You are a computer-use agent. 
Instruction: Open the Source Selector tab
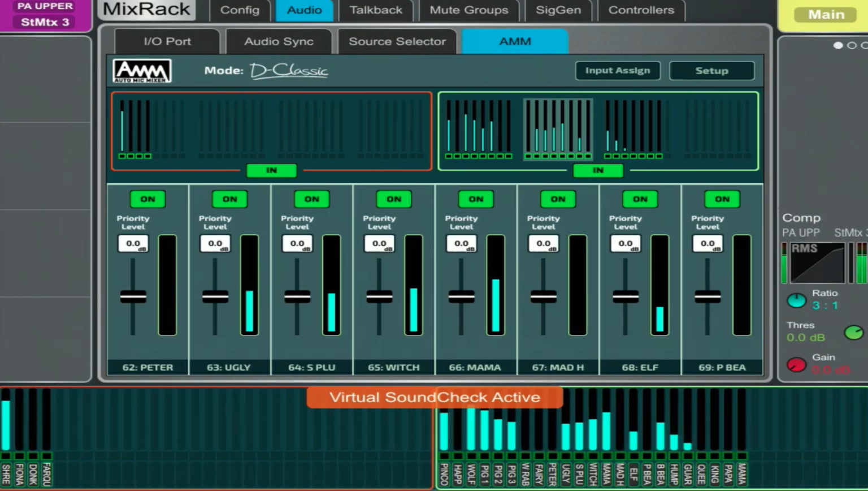(x=397, y=41)
